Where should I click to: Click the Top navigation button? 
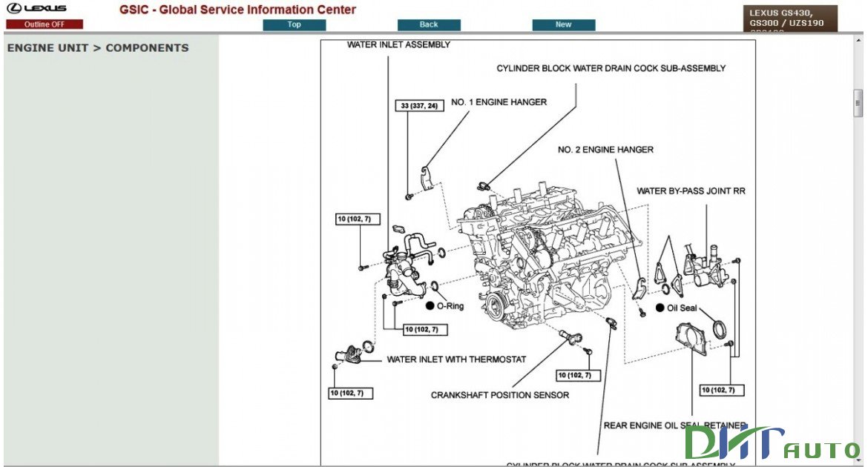294,24
